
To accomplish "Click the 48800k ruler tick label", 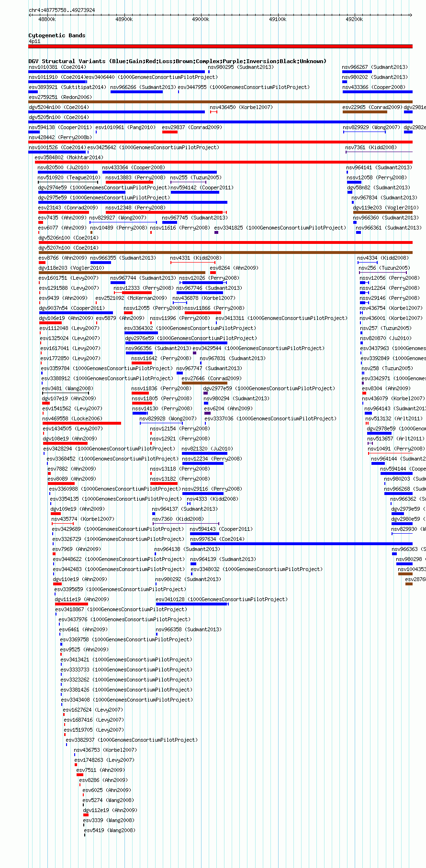I will tap(47, 19).
